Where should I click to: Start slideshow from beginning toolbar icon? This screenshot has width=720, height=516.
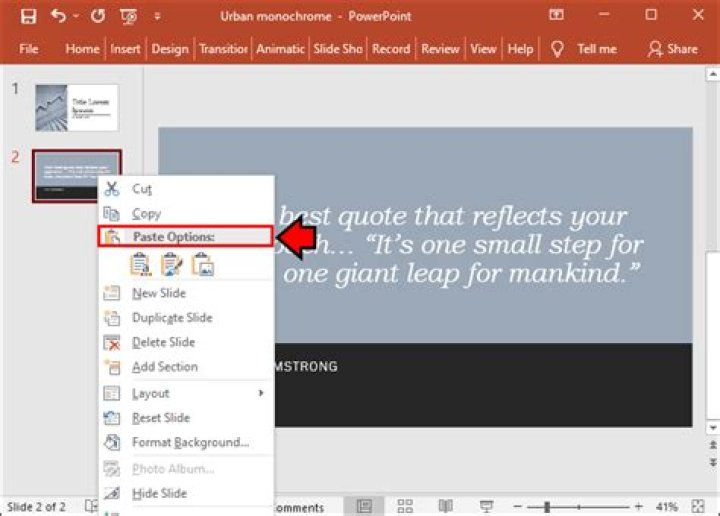click(128, 16)
